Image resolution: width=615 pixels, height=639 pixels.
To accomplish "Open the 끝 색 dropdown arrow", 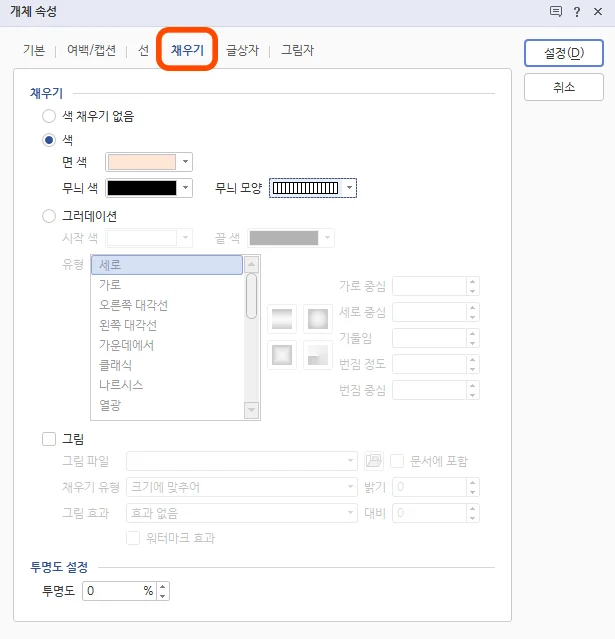I will (x=327, y=238).
